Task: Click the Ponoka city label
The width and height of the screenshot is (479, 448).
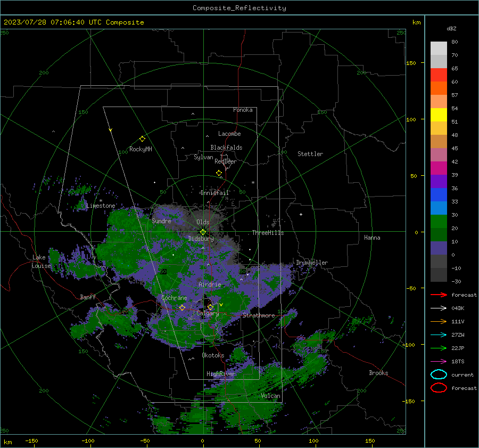Action: point(243,110)
